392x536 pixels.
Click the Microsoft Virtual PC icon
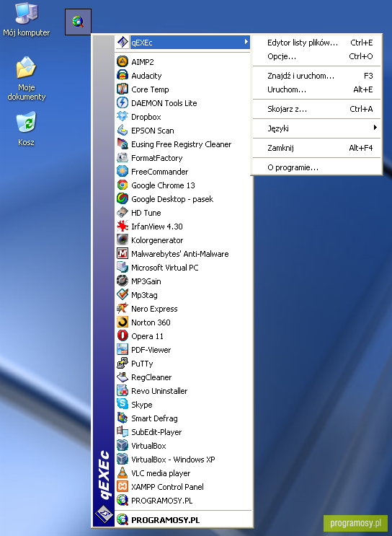point(122,268)
